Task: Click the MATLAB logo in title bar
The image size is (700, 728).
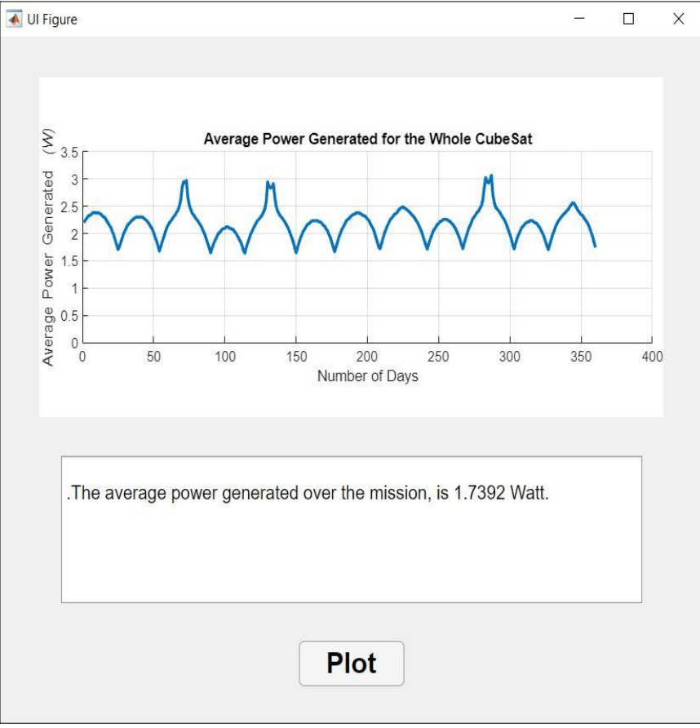Action: [14, 19]
